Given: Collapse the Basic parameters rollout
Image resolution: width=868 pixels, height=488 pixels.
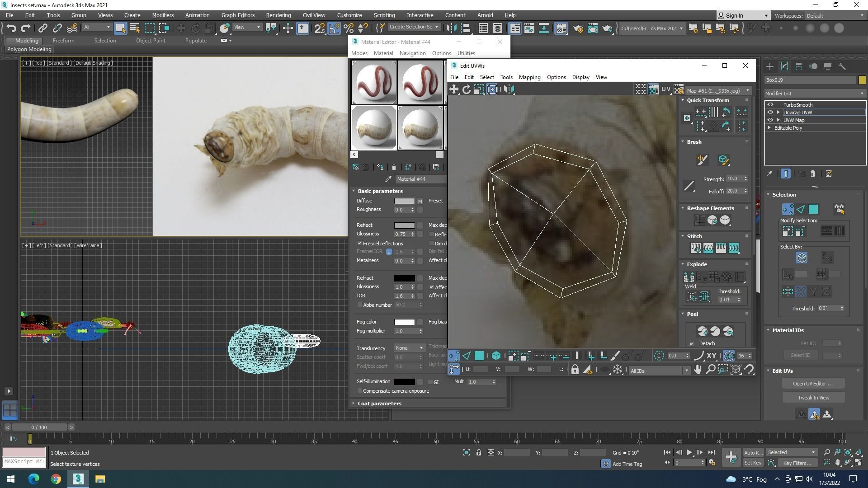Looking at the screenshot, I should pyautogui.click(x=380, y=191).
